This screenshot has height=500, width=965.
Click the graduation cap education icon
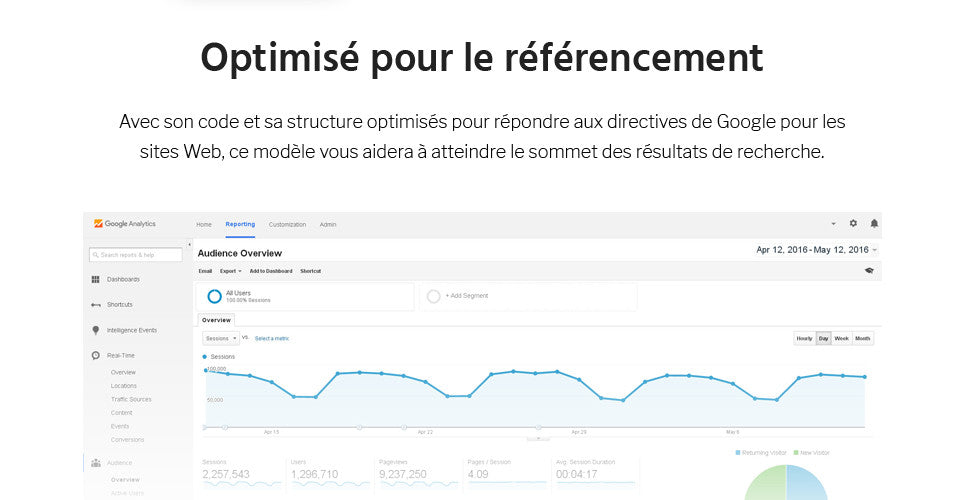(869, 271)
